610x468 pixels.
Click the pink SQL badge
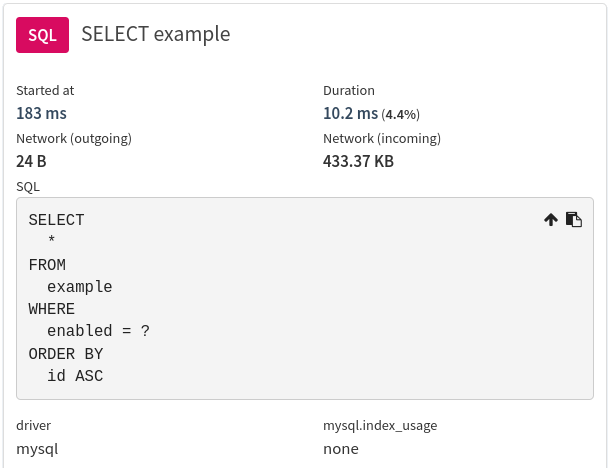pos(42,35)
